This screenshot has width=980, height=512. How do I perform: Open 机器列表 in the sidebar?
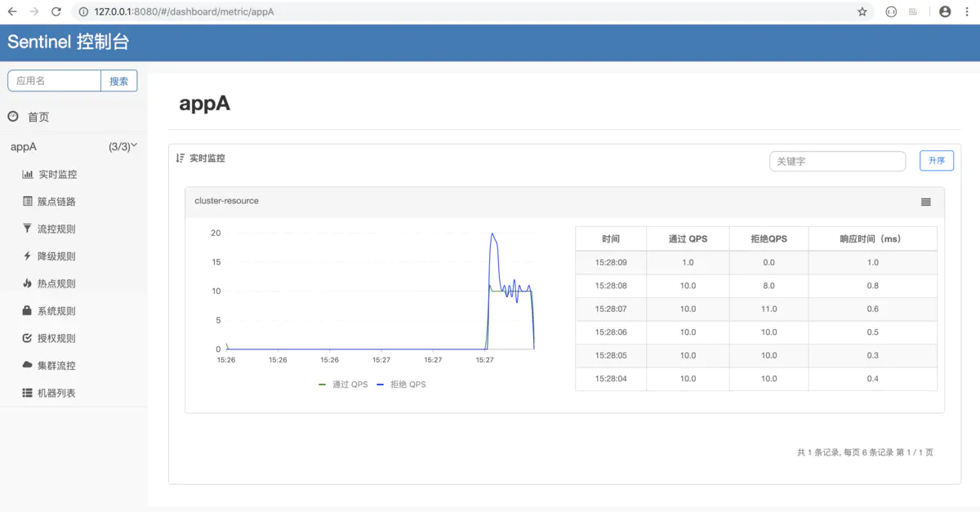click(57, 393)
